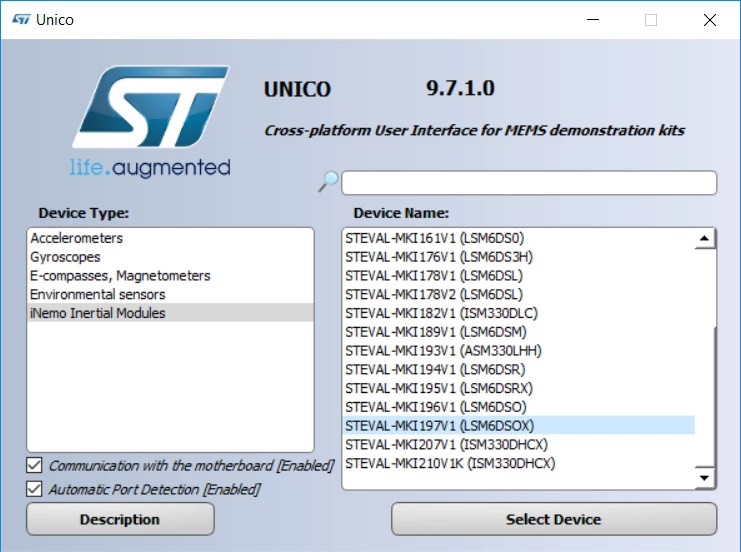Image resolution: width=741 pixels, height=552 pixels.
Task: Choose STEVAL-MKI176V1 (LSM6DS3H) device
Action: tap(519, 257)
